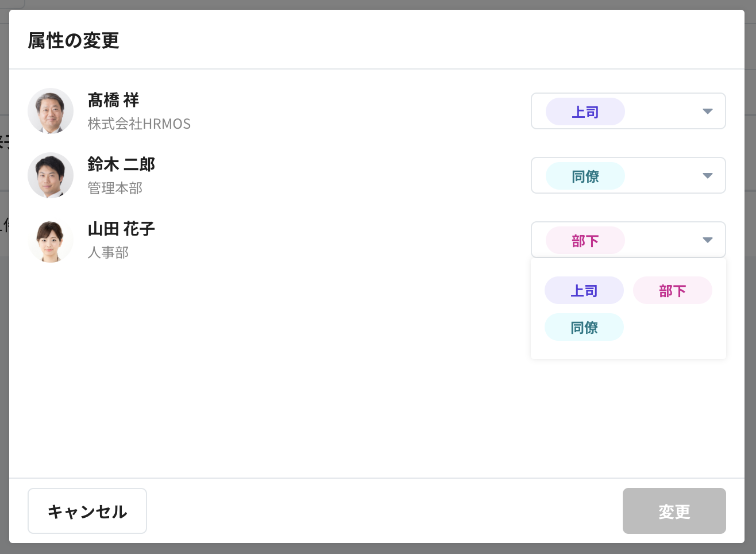Click the 管理本部 department label

[114, 188]
